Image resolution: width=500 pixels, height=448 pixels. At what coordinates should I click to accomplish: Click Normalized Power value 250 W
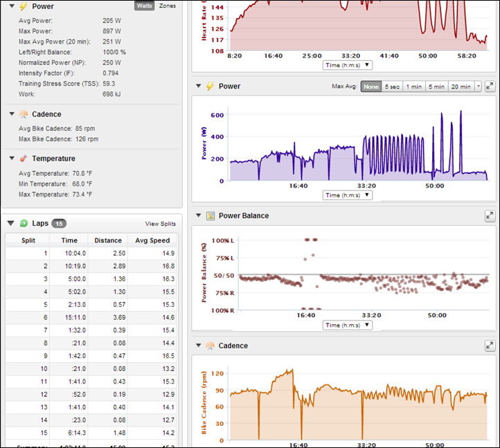[111, 63]
